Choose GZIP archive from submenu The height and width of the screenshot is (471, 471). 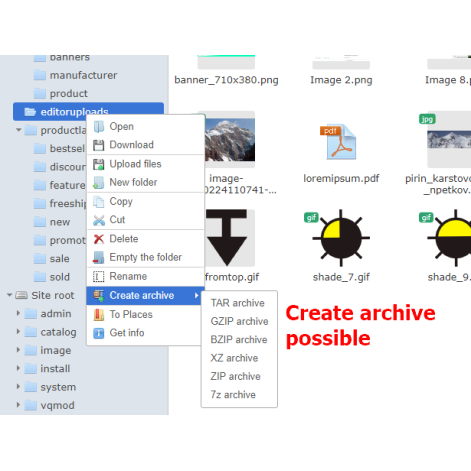click(239, 321)
